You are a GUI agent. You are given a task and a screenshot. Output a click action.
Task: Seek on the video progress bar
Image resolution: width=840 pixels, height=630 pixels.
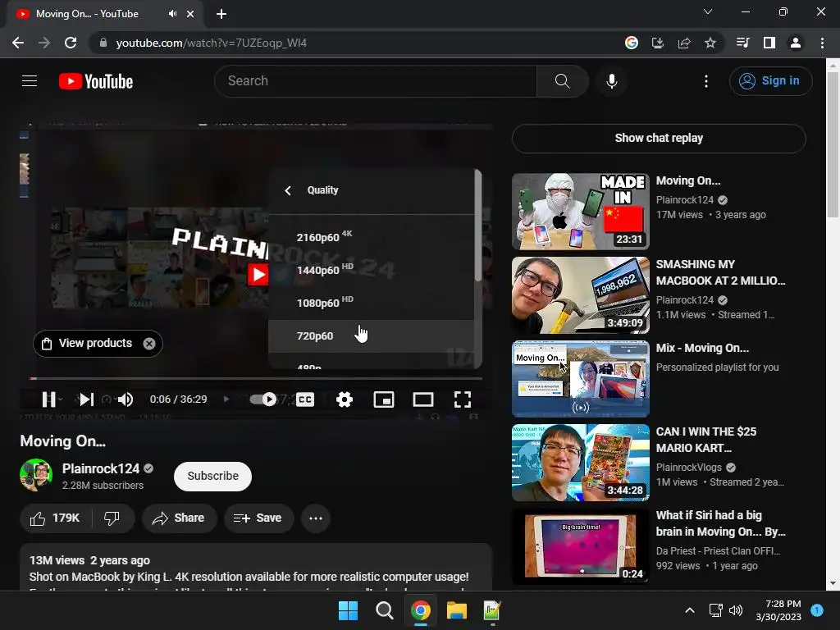point(256,378)
